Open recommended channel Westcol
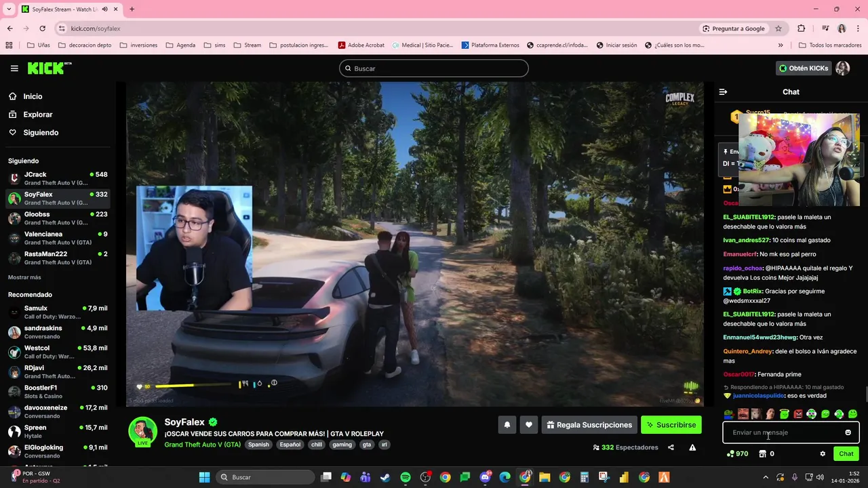Image resolution: width=868 pixels, height=488 pixels. pyautogui.click(x=57, y=352)
